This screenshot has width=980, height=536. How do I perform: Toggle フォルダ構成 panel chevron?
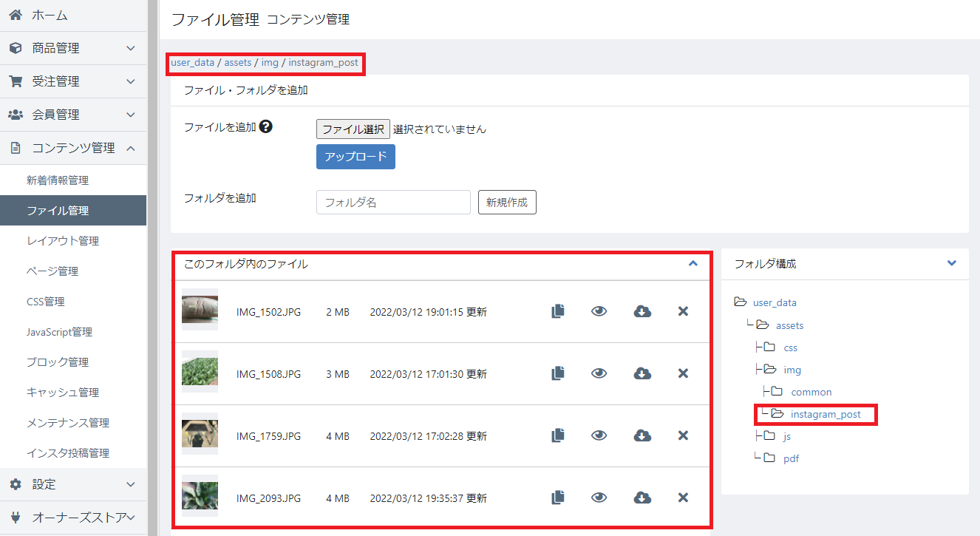(951, 263)
